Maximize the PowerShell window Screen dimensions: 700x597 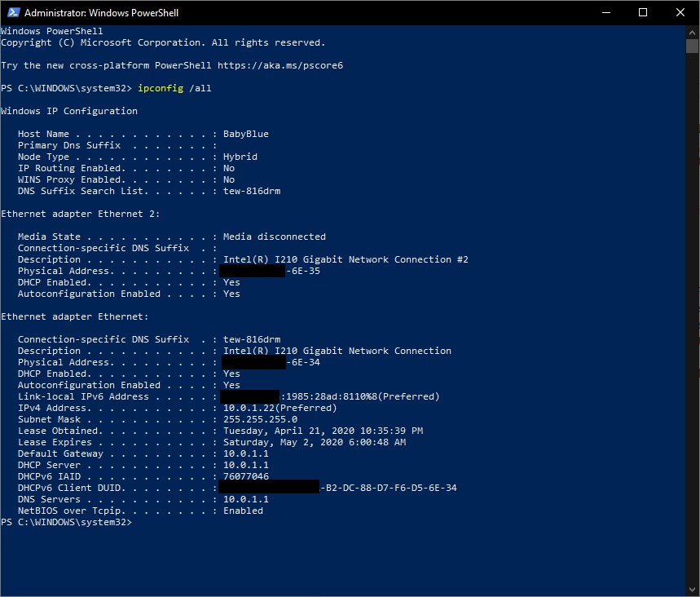pos(643,13)
